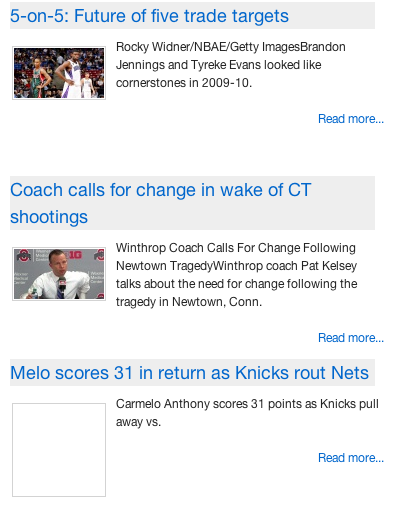Open the coach press conference thumbnail
The width and height of the screenshot is (408, 513).
(59, 274)
